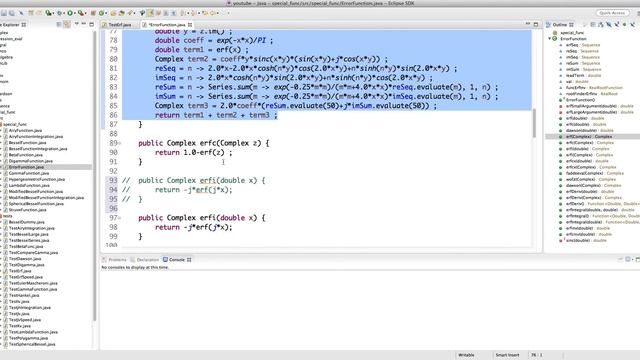Viewport: 640px width, 360px height.
Task: Click the Search toolbar icon
Action: tap(130, 13)
